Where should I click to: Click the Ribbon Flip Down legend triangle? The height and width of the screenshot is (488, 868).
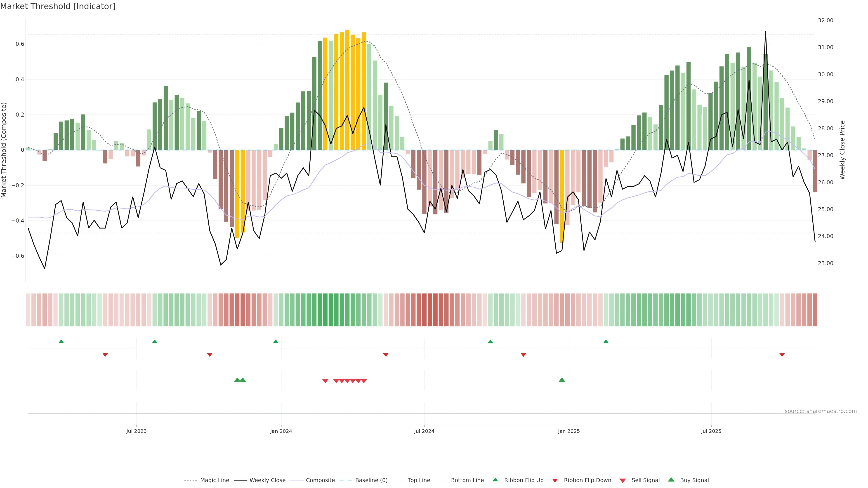[555, 481]
